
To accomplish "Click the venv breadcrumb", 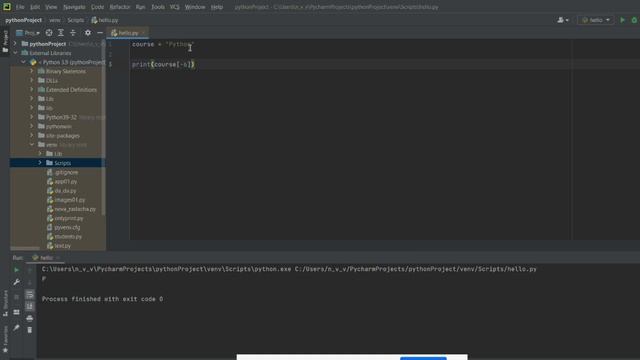I will click(55, 20).
